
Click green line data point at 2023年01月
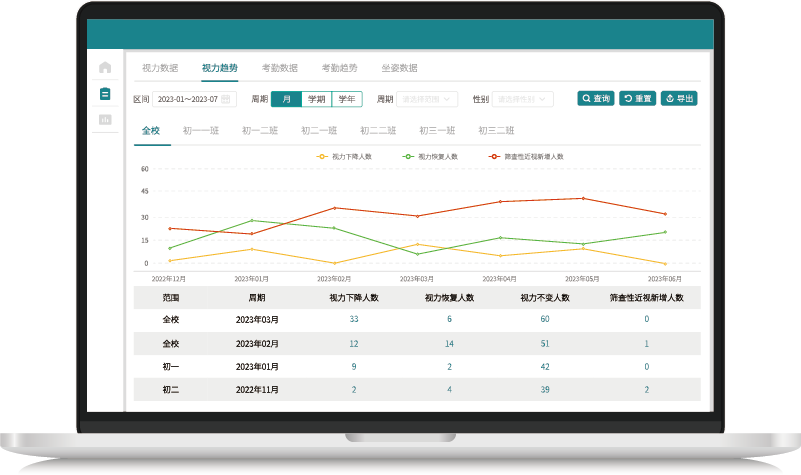(x=252, y=220)
